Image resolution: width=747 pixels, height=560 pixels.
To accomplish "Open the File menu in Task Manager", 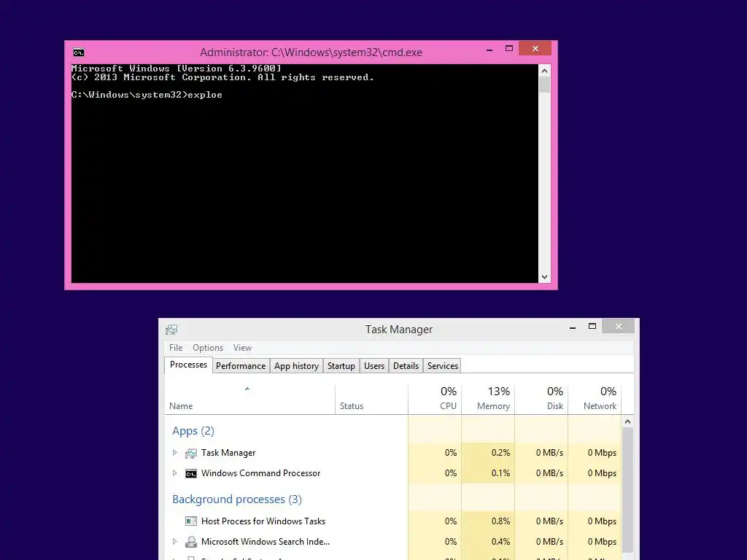I will [176, 348].
